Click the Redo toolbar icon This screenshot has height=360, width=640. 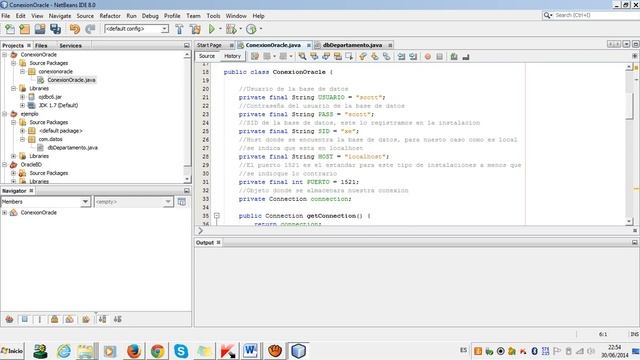(x=90, y=29)
